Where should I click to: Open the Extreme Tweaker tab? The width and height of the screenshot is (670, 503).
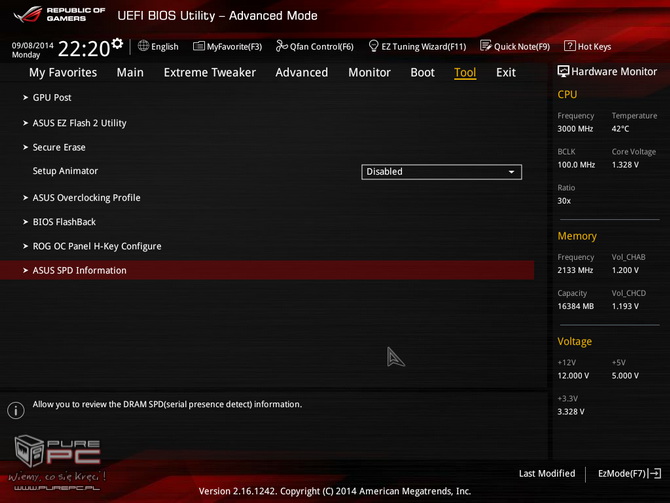coord(209,73)
